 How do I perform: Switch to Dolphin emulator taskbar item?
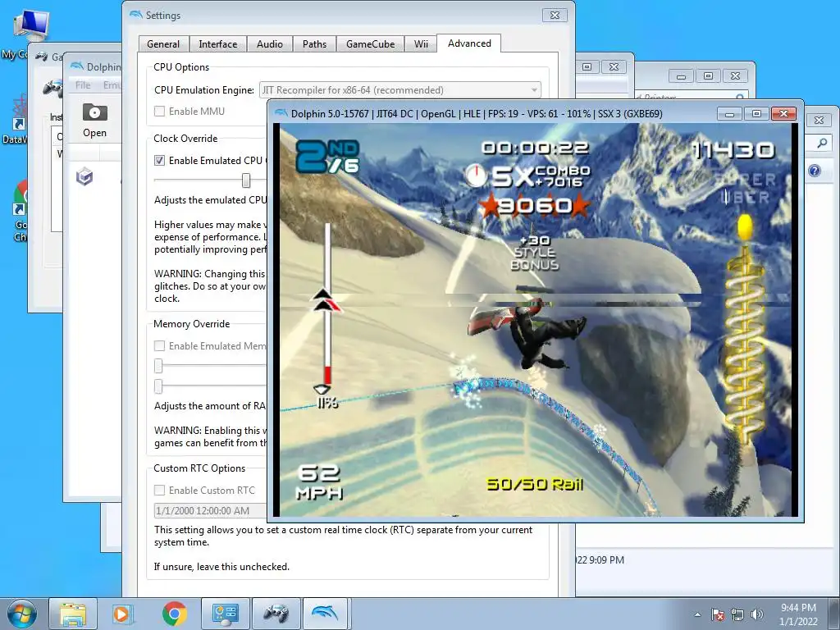click(326, 614)
